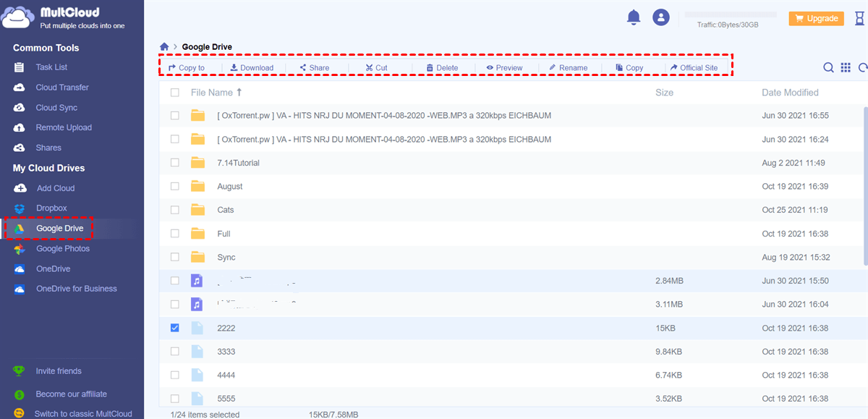Select OneDrive cloud drive
The height and width of the screenshot is (419, 868).
point(53,269)
